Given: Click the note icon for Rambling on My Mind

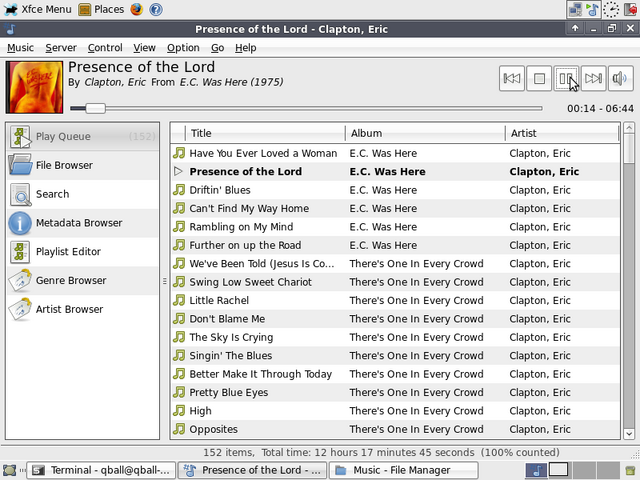Looking at the screenshot, I should tap(179, 227).
